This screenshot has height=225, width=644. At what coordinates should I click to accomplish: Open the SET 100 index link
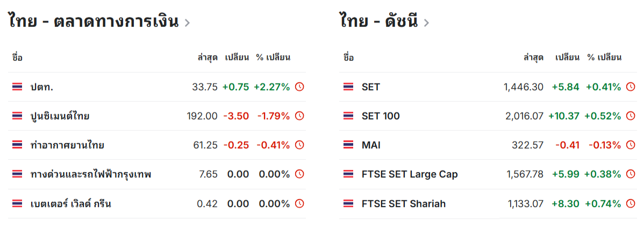tap(381, 116)
